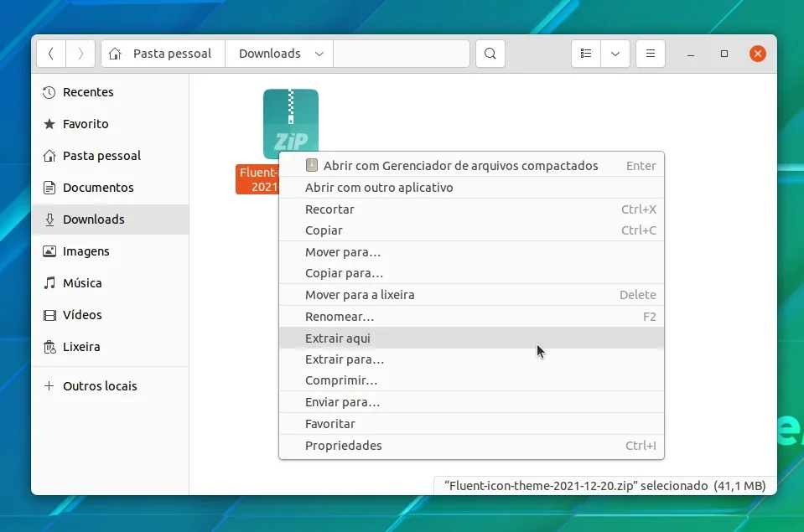Open the search magnifier button
The height and width of the screenshot is (532, 804).
point(490,54)
